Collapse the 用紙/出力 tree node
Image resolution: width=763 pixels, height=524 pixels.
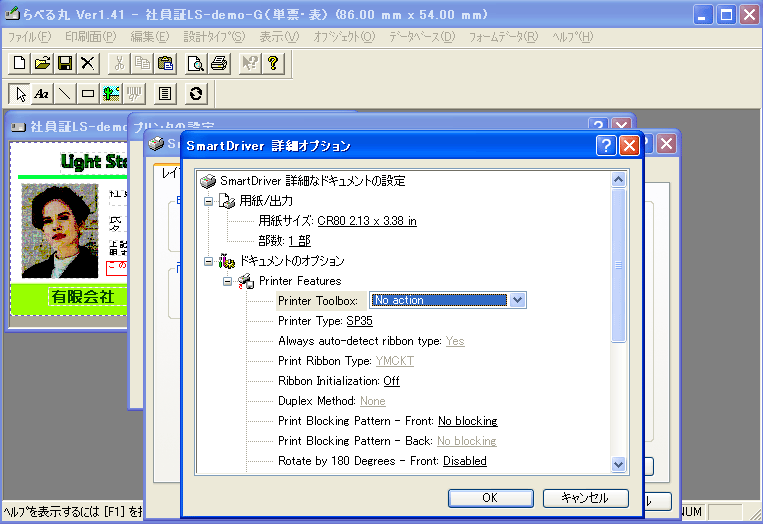pyautogui.click(x=208, y=201)
